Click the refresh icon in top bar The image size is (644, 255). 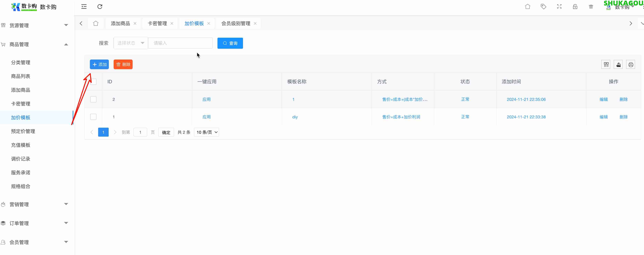pyautogui.click(x=100, y=7)
